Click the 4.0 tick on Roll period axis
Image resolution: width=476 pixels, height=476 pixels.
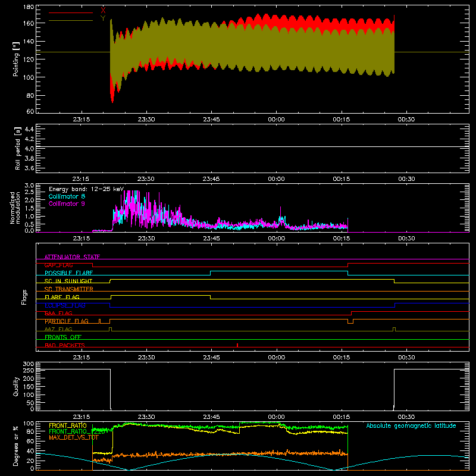(x=29, y=149)
